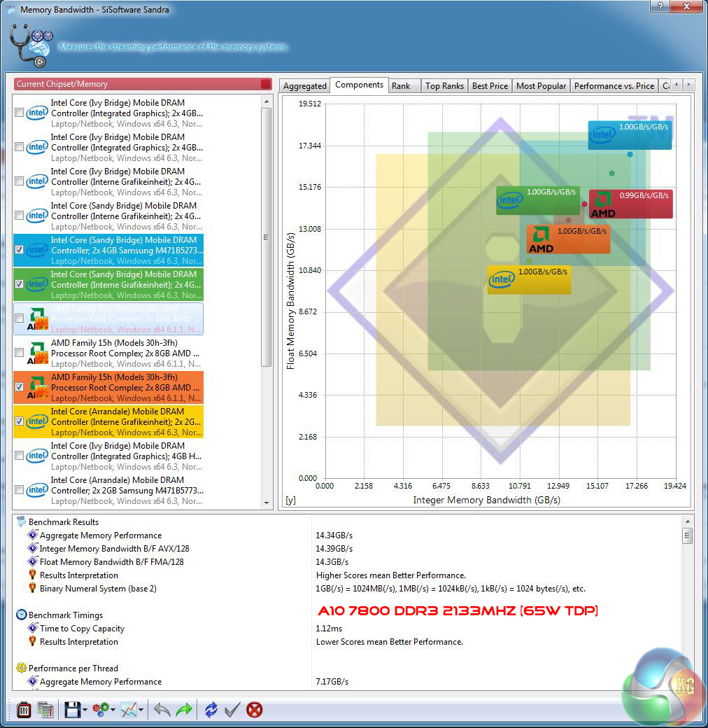Uncheck the green Sandy Bridge Interne Grafikeinheit entry
708x728 pixels.
pos(19,284)
